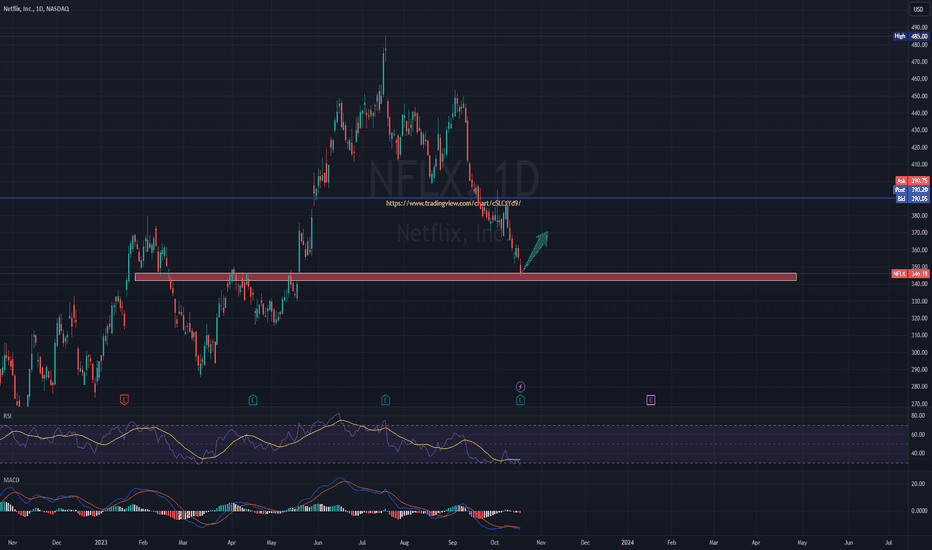Click the 2023 label on time axis

[101, 542]
